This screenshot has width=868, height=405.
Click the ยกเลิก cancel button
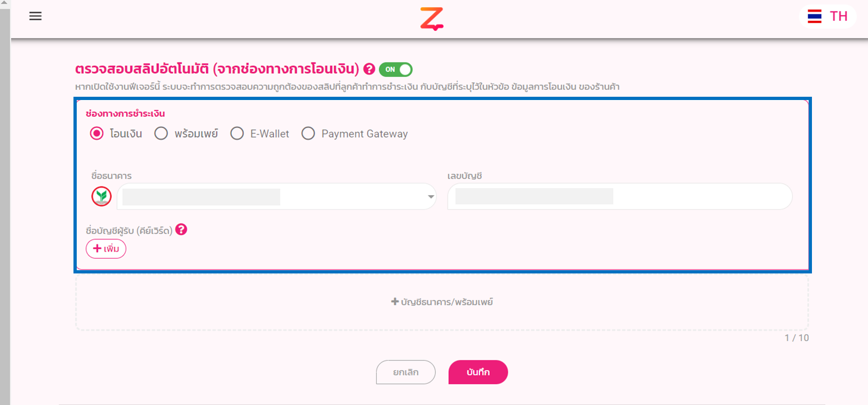click(x=405, y=372)
